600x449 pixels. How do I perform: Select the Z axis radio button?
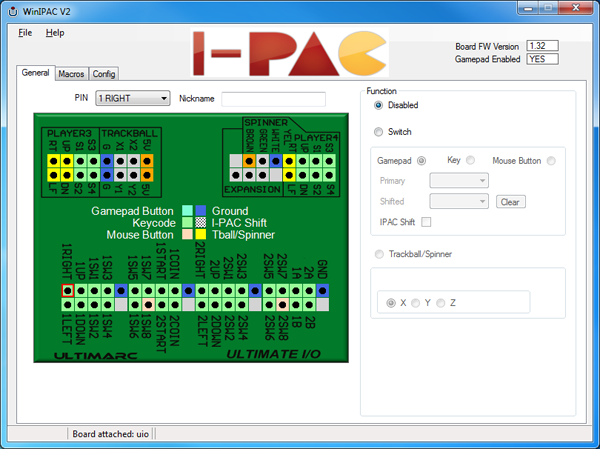coord(441,303)
